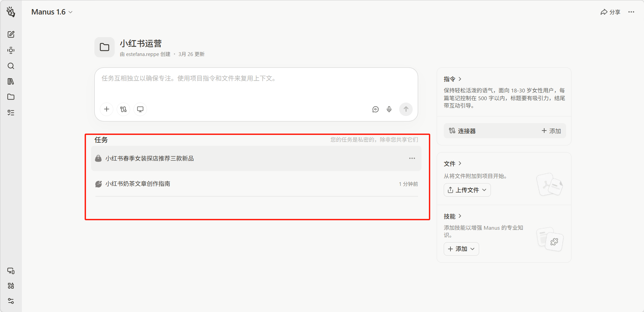644x312 pixels.
Task: Open task 小红书春季女装探店推荐三款新品
Action: tap(149, 159)
